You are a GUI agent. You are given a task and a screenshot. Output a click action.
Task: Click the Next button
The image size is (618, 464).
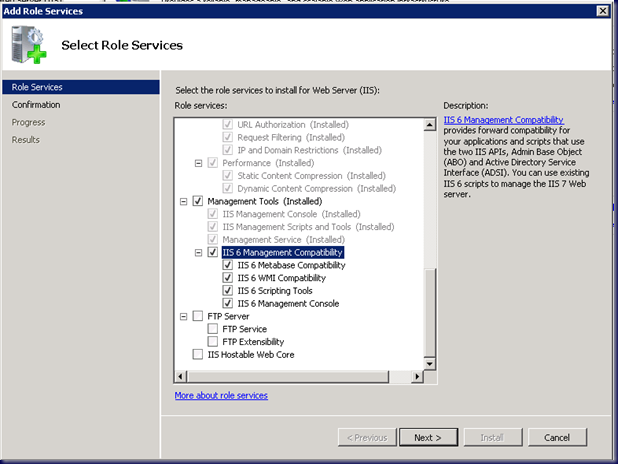click(428, 437)
